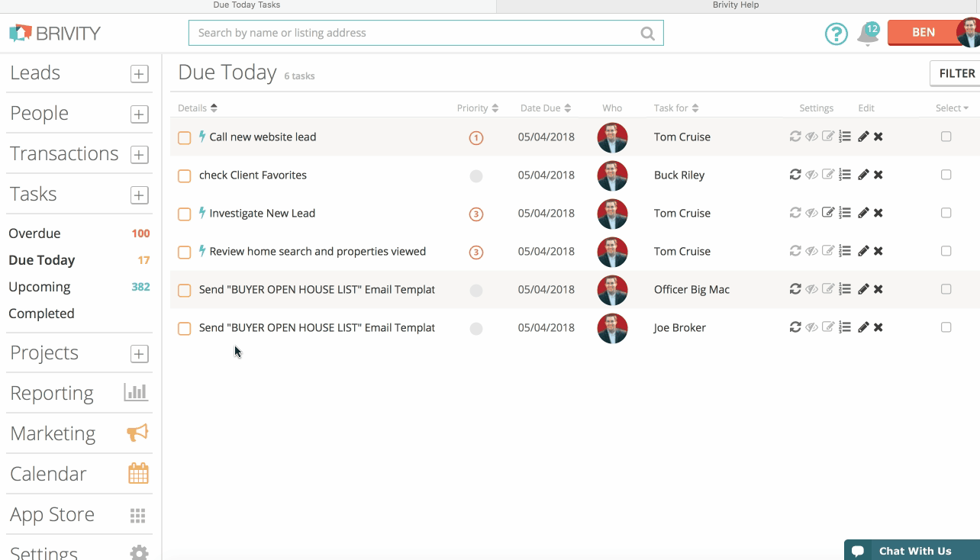Open Projects section in sidebar
The height and width of the screenshot is (560, 980).
(x=44, y=353)
